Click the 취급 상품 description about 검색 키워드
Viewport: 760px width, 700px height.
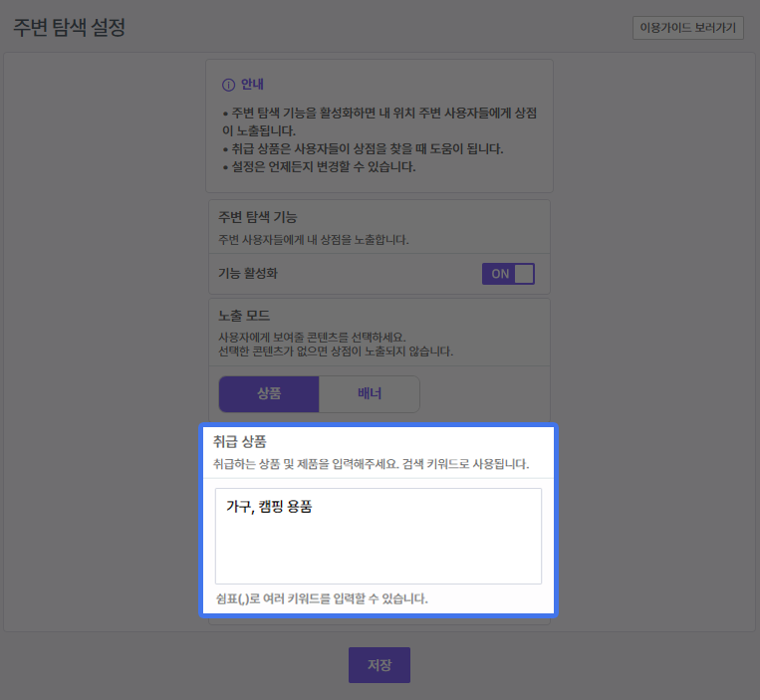(371, 464)
